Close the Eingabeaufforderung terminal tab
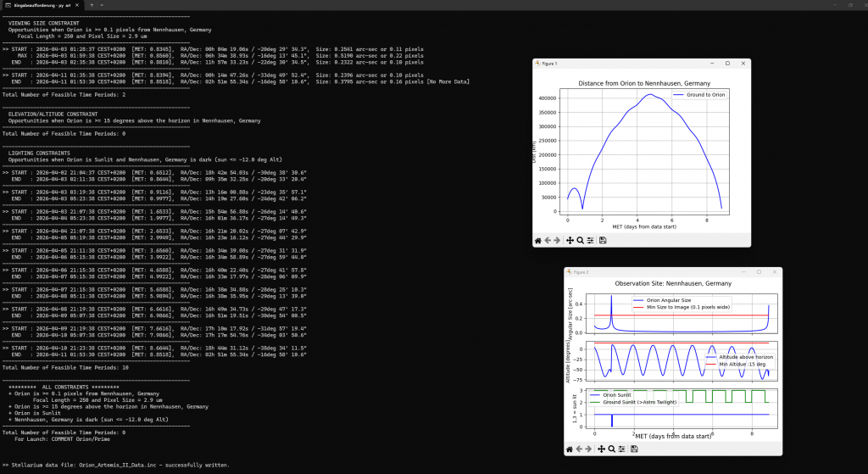The height and width of the screenshot is (474, 868). coord(77,5)
